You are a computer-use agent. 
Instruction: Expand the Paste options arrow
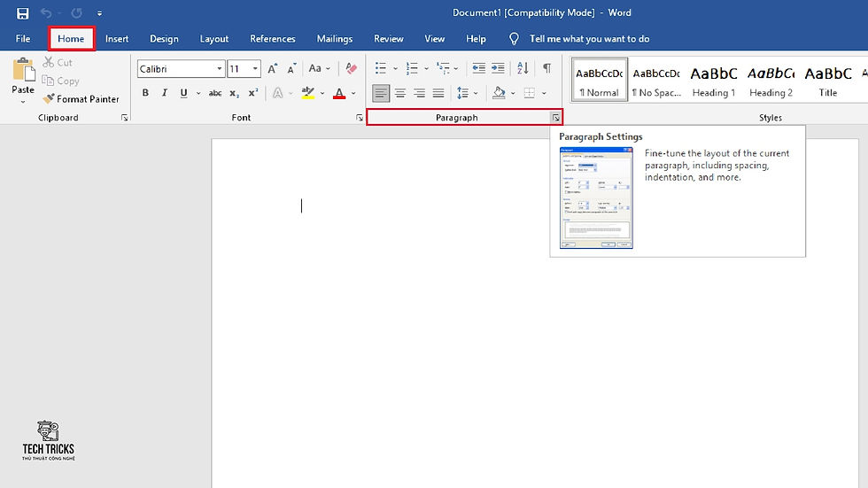click(x=23, y=102)
